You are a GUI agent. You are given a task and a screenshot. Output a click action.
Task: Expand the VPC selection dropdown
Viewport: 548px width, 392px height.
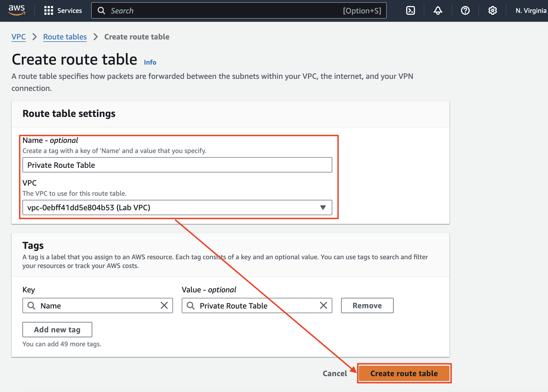(x=323, y=207)
